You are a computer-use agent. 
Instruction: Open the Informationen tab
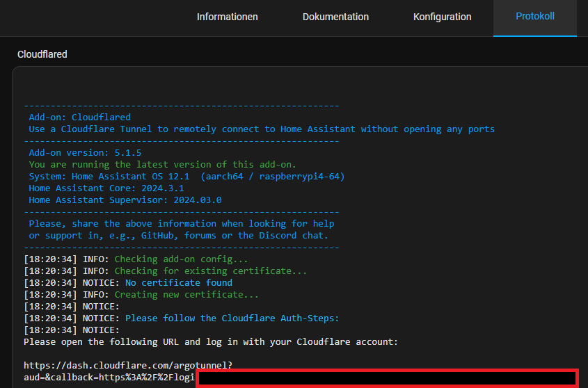pos(227,17)
